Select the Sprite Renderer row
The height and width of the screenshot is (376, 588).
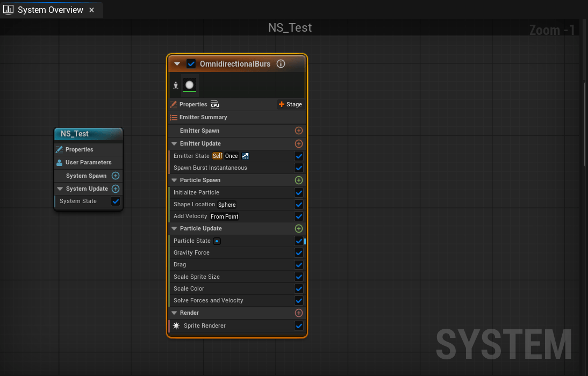point(237,326)
